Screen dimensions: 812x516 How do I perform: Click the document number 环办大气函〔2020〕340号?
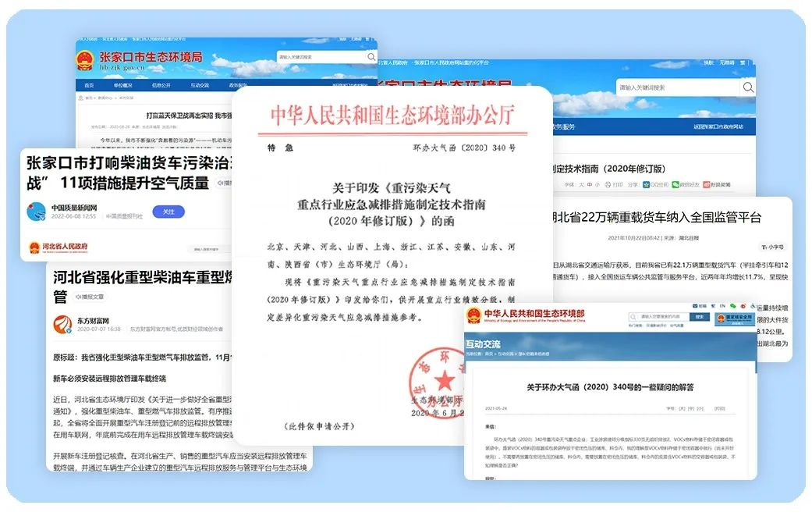[464, 148]
